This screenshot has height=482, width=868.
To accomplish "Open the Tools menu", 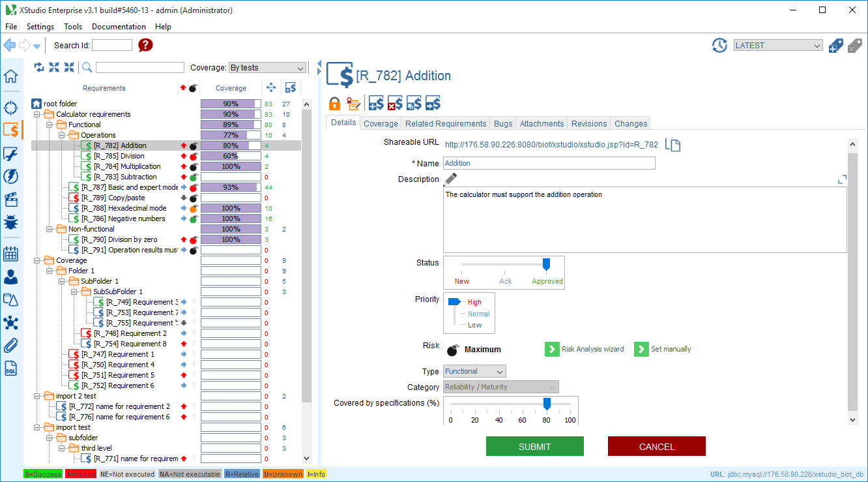I will click(73, 27).
